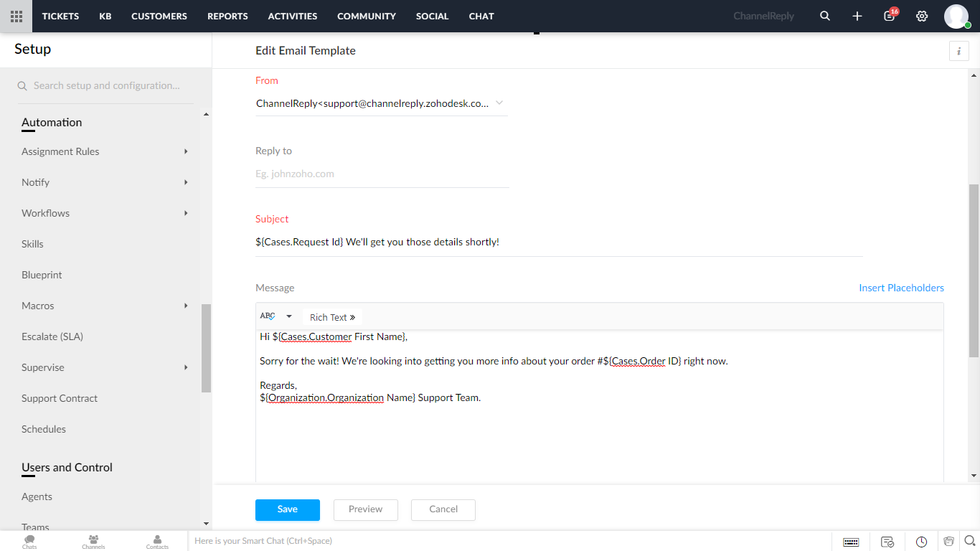Click the Smart Chat input field

(x=509, y=541)
